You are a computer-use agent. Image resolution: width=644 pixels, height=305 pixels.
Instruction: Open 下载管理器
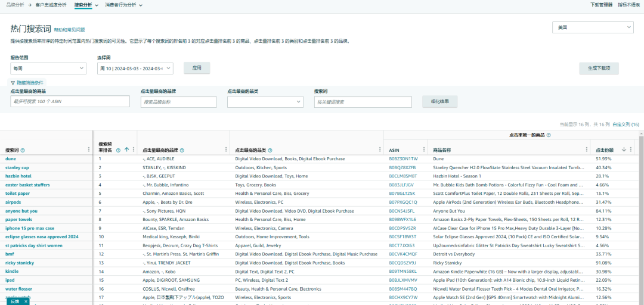pos(601,5)
